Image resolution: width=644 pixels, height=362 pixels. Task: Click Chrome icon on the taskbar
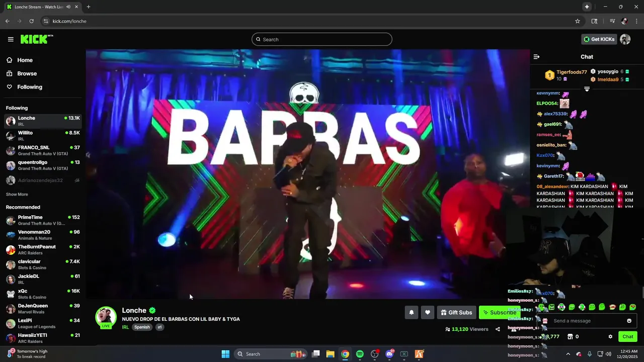[x=345, y=354]
